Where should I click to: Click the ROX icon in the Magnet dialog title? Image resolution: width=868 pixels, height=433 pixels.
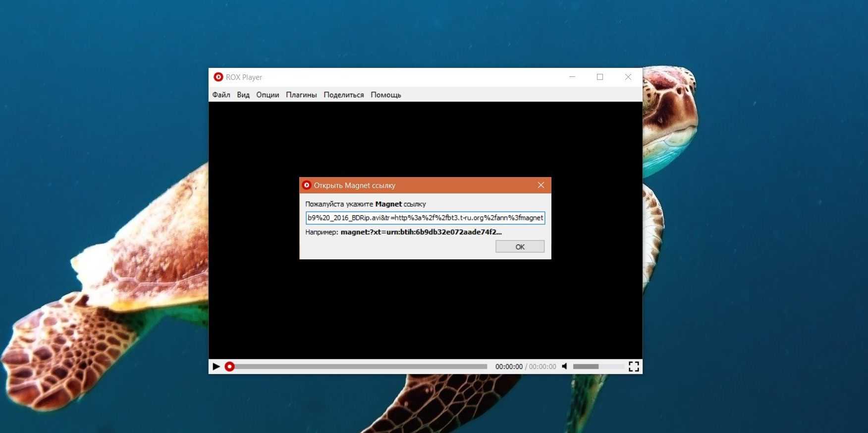click(307, 185)
